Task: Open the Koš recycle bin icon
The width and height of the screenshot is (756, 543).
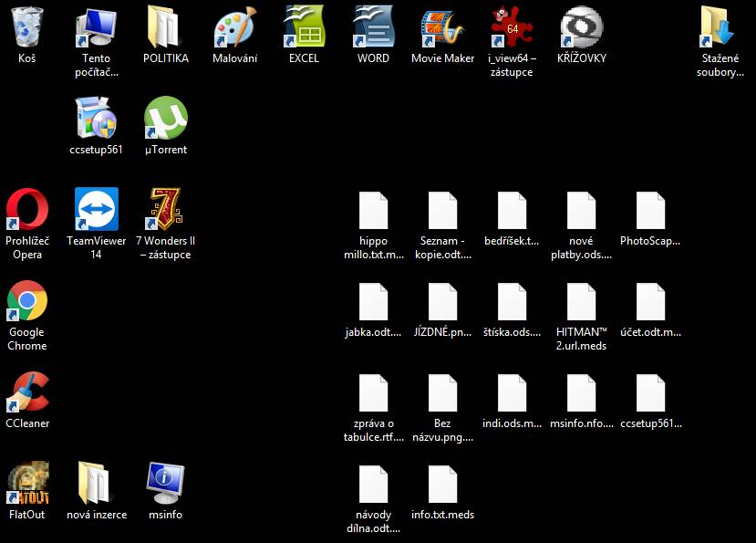Action: tap(27, 27)
